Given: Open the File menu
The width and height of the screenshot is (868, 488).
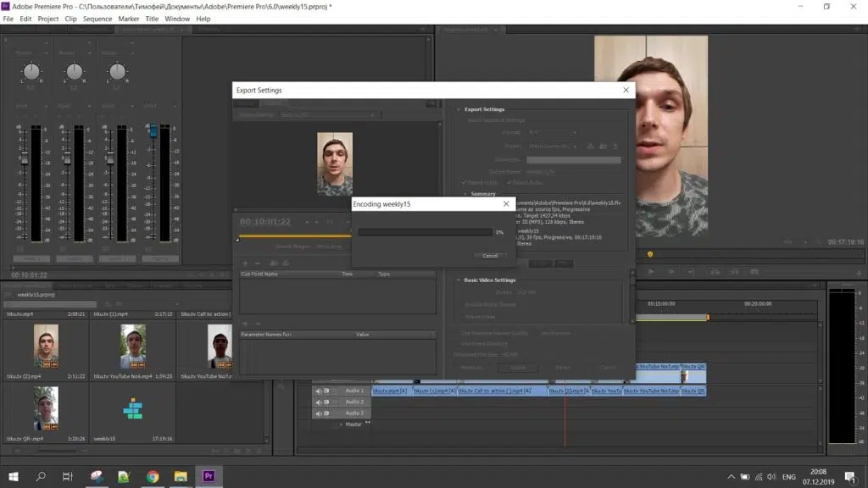Looking at the screenshot, I should [x=8, y=19].
